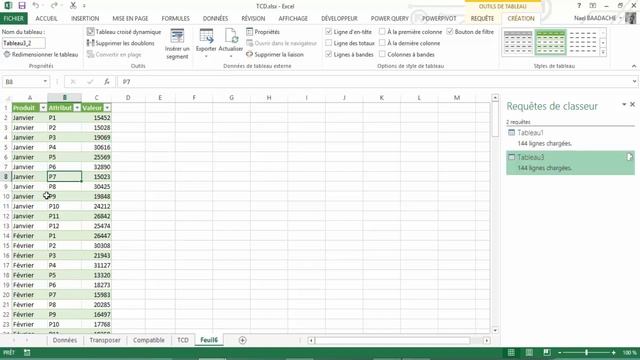Enable À la dernière colonne checkbox
The image size is (640, 360).
pyautogui.click(x=382, y=43)
